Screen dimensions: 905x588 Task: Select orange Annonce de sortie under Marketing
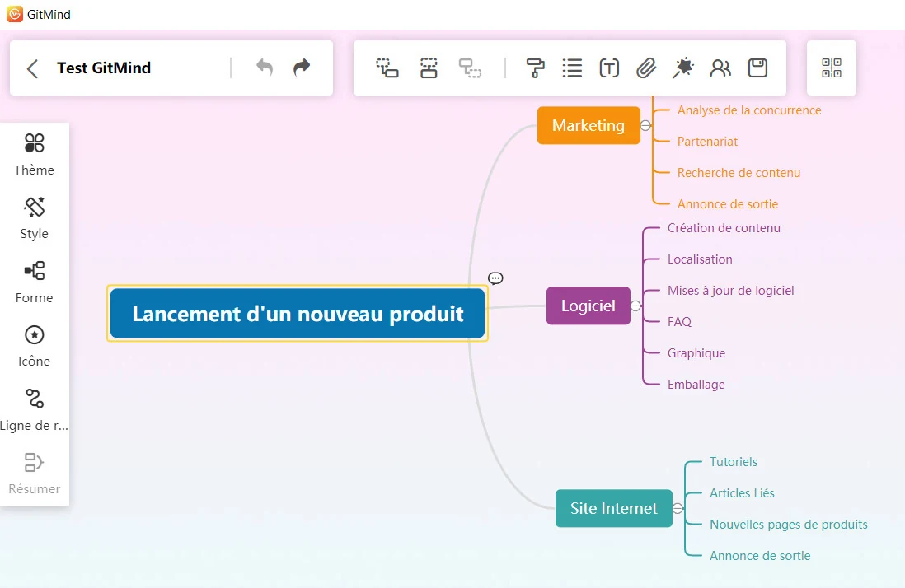pos(728,203)
